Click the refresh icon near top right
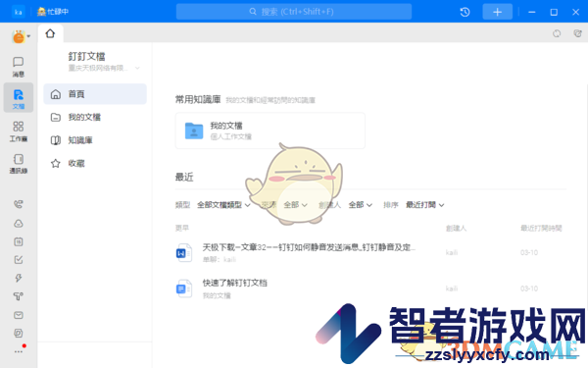This screenshot has height=368, width=588. click(x=557, y=33)
